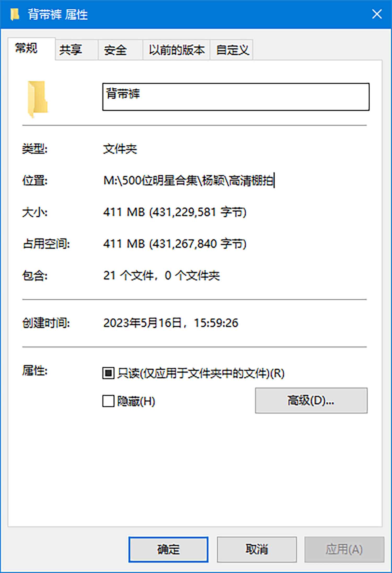Click the 21 个文件 contains text
392x573 pixels.
[x=129, y=275]
